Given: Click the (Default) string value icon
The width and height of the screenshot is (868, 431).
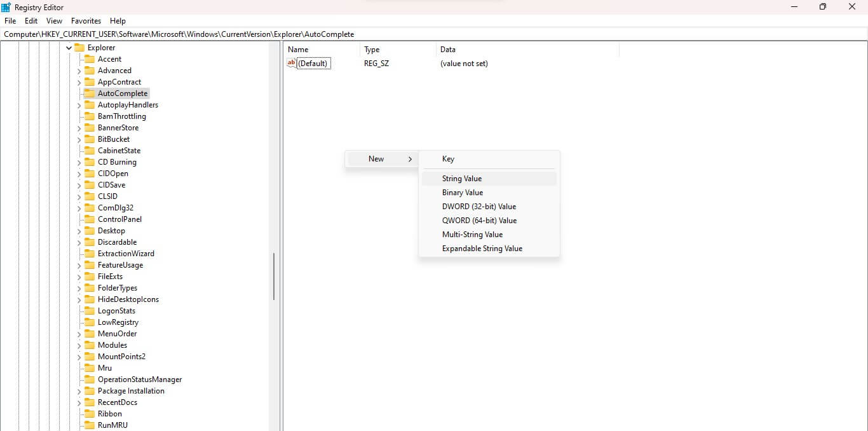Looking at the screenshot, I should tap(292, 63).
